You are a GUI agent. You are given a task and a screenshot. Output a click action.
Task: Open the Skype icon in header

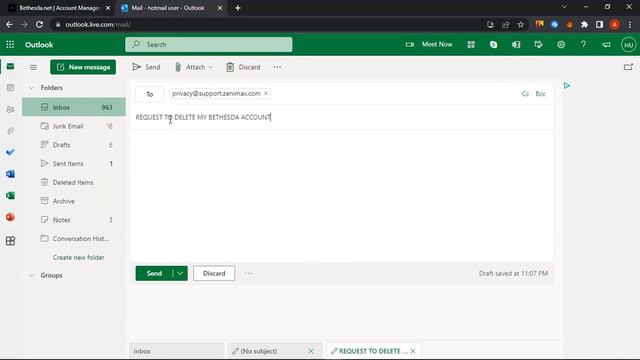[493, 44]
